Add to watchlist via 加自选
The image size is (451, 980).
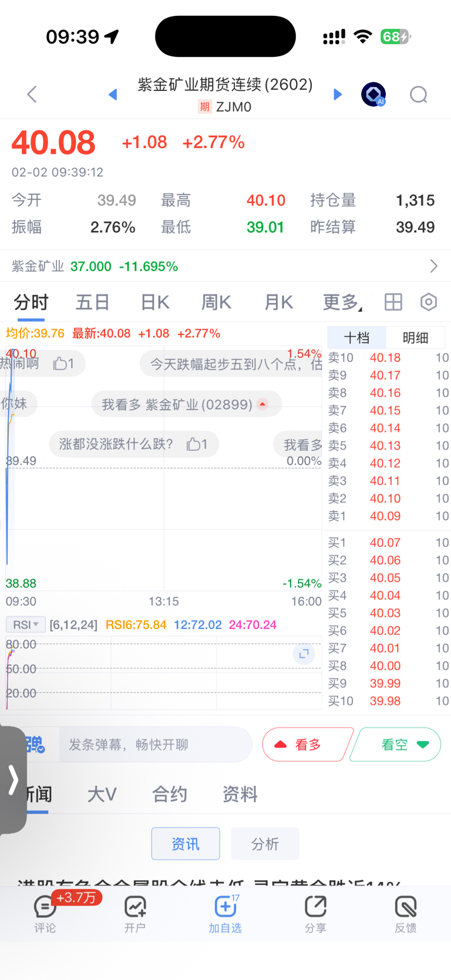click(225, 914)
